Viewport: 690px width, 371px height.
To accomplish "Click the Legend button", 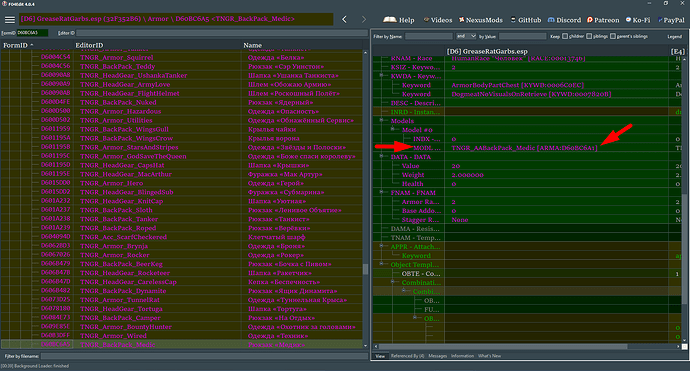I will point(674,37).
